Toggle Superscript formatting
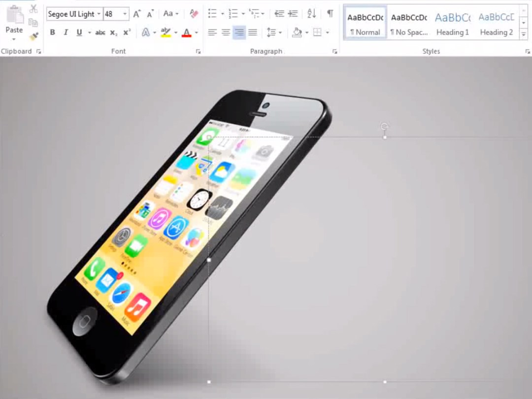532x399 pixels. point(127,32)
